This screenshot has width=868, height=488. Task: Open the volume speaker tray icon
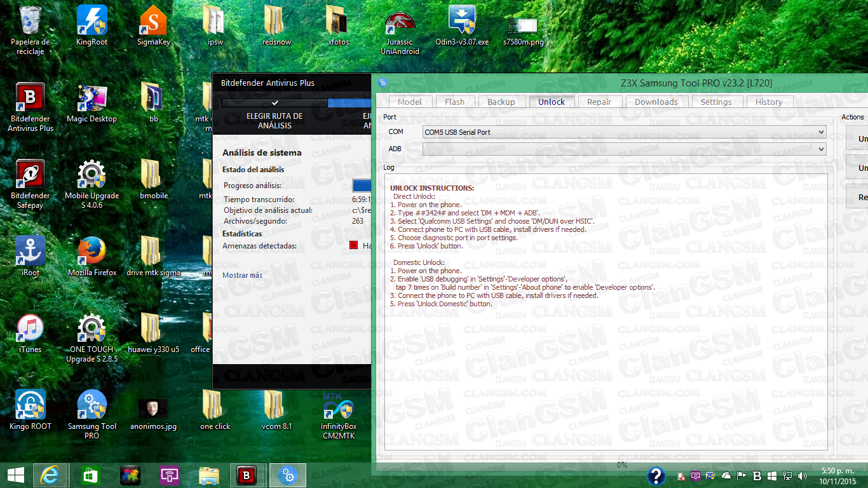pos(801,476)
